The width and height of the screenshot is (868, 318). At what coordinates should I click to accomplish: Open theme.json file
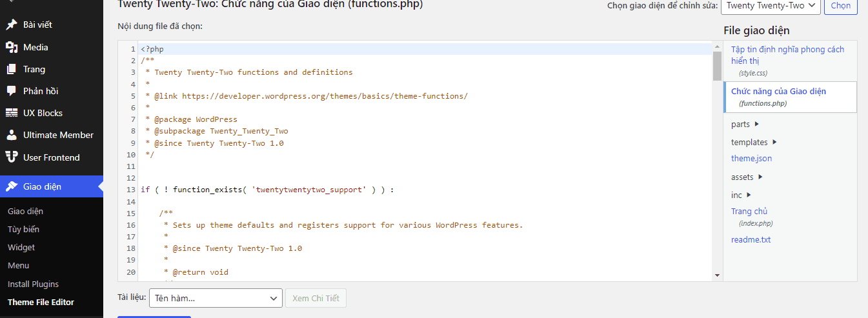[x=751, y=159]
